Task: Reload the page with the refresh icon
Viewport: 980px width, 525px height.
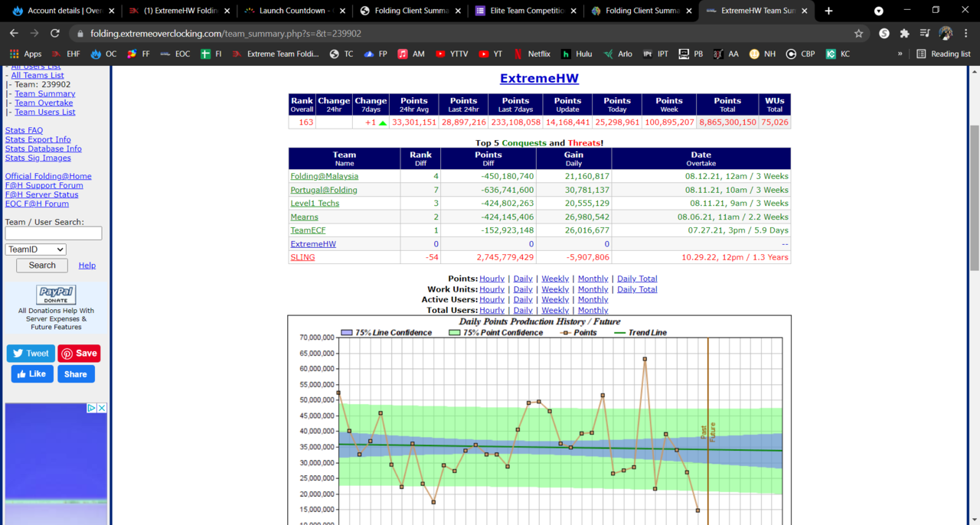Action: click(55, 34)
